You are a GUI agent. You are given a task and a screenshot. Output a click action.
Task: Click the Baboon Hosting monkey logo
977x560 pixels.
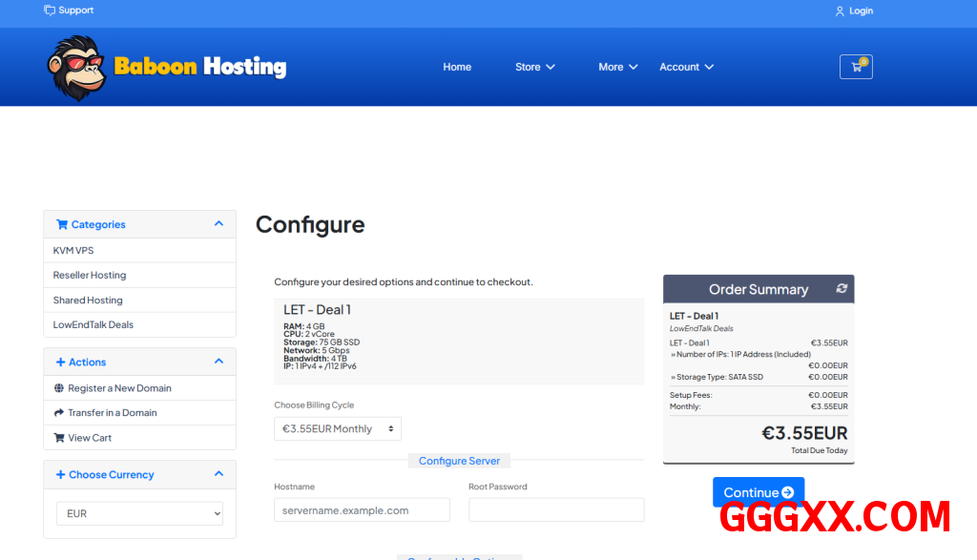[x=74, y=68]
